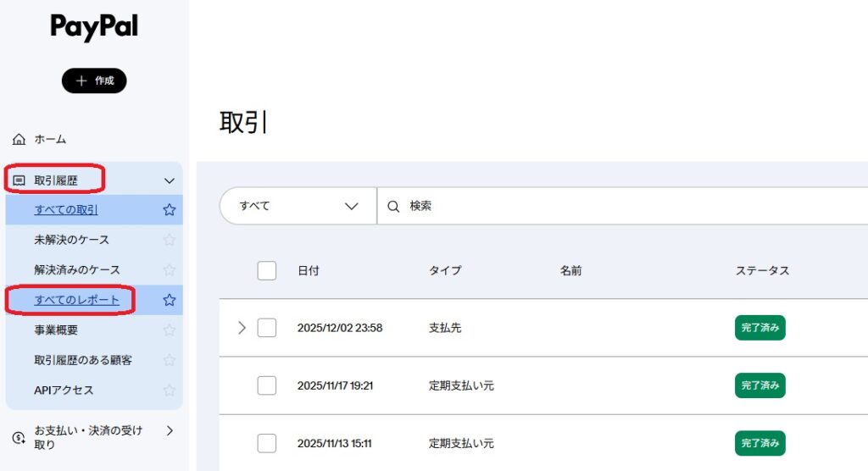Favorite 未解決のケース with its star

point(169,240)
